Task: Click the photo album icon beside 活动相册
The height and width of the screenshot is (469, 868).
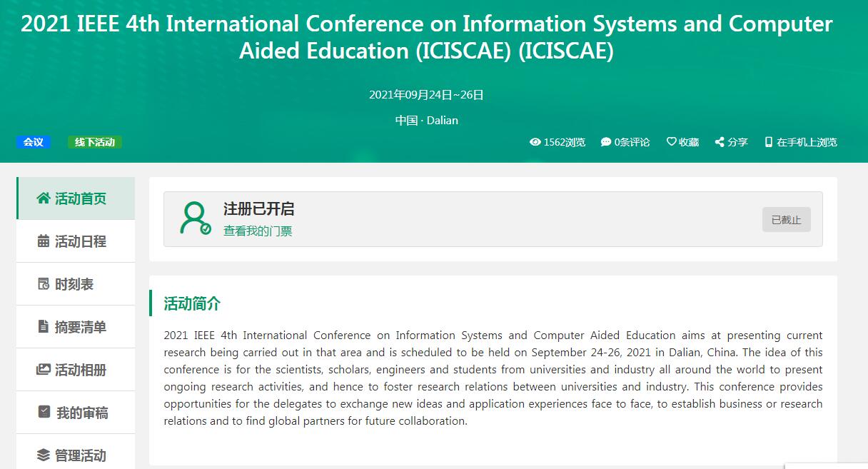Action: 44,370
